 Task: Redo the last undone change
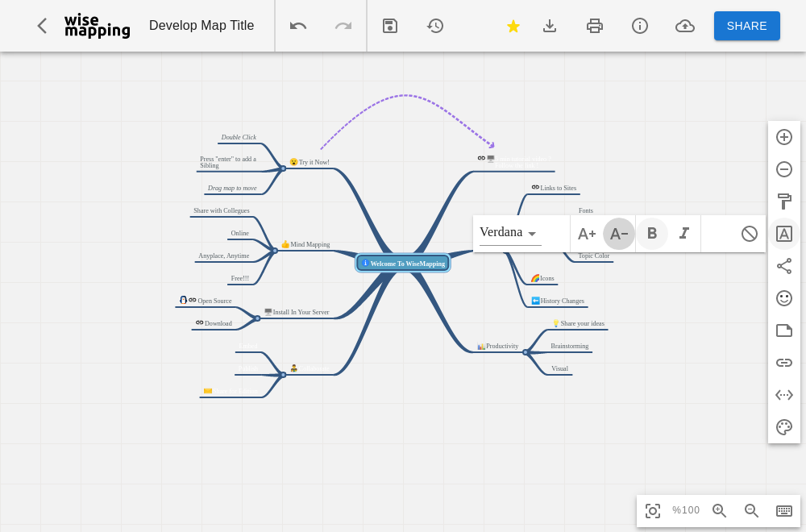click(x=343, y=26)
